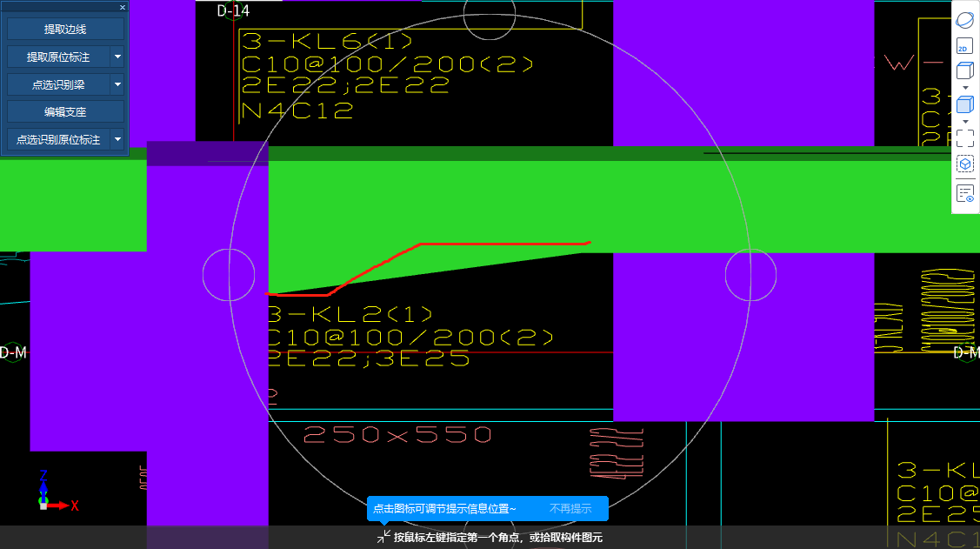Open dropdown below wireframe cube icon

click(x=965, y=88)
